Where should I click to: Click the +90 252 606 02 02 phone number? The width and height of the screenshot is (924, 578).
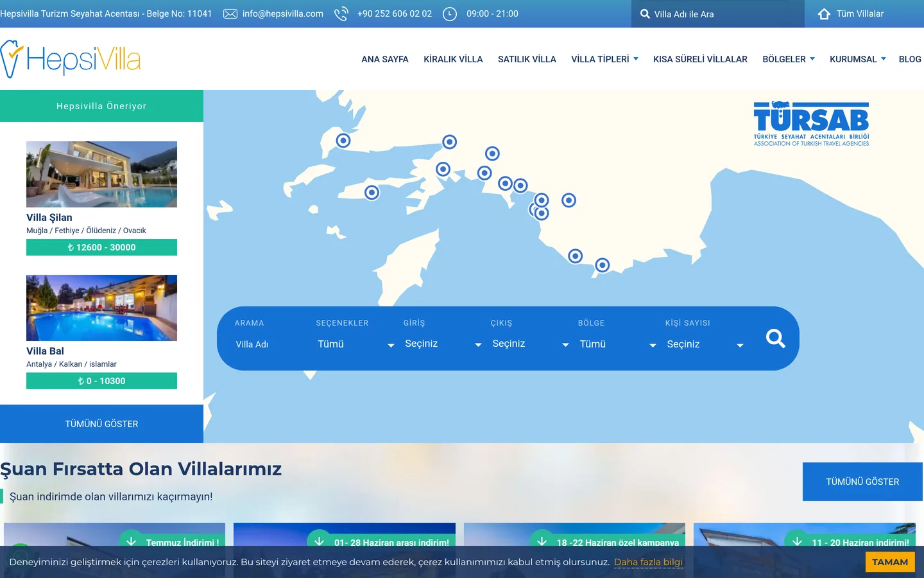pyautogui.click(x=395, y=13)
